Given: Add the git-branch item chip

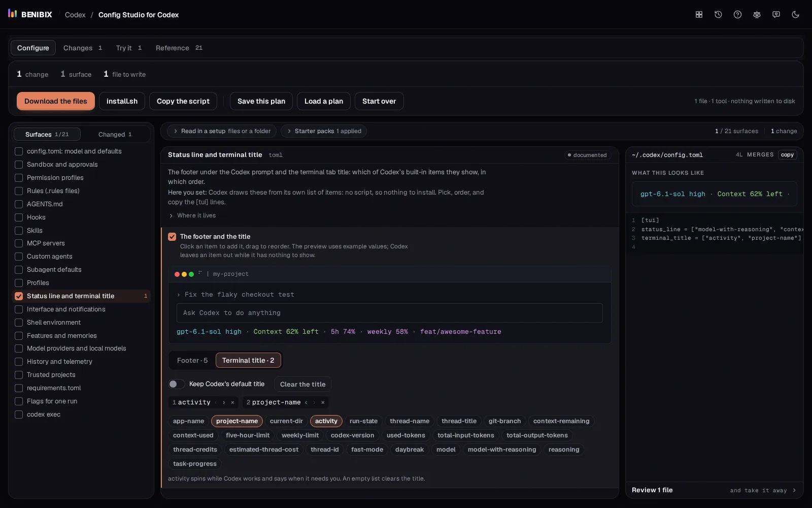Looking at the screenshot, I should point(504,421).
